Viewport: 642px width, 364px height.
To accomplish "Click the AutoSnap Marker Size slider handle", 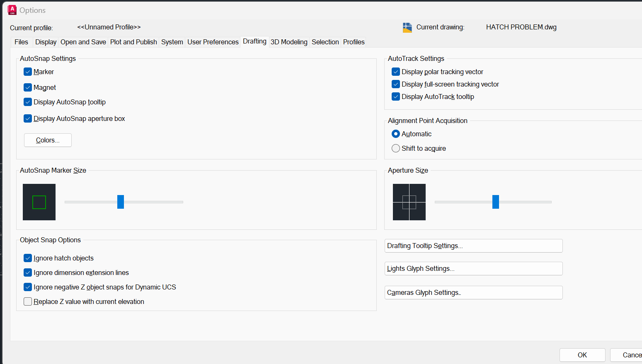I will (121, 202).
